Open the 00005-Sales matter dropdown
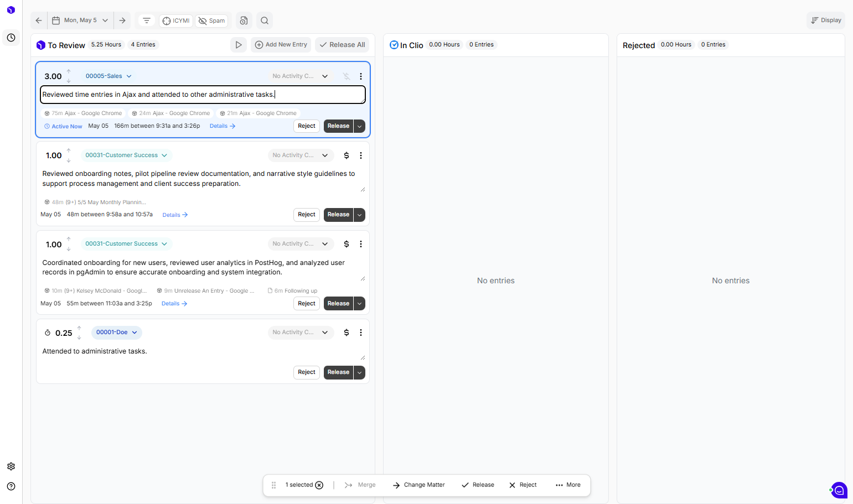The height and width of the screenshot is (504, 853). click(x=108, y=76)
